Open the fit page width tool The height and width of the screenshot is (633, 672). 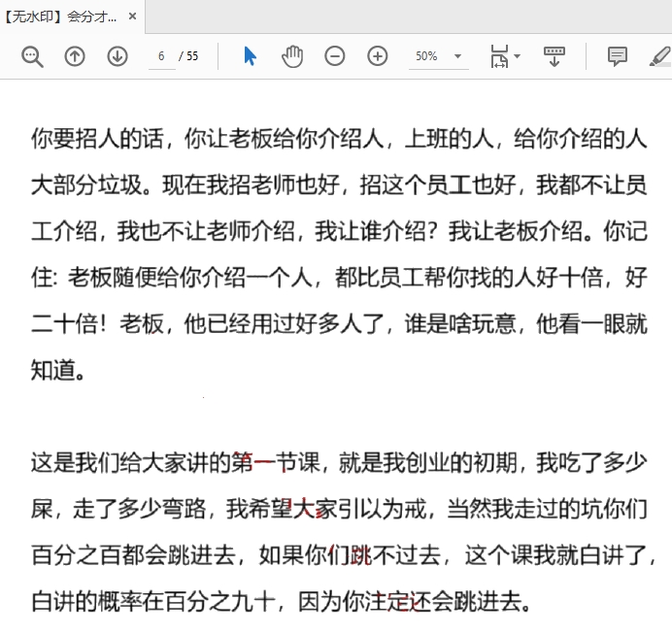pos(499,56)
